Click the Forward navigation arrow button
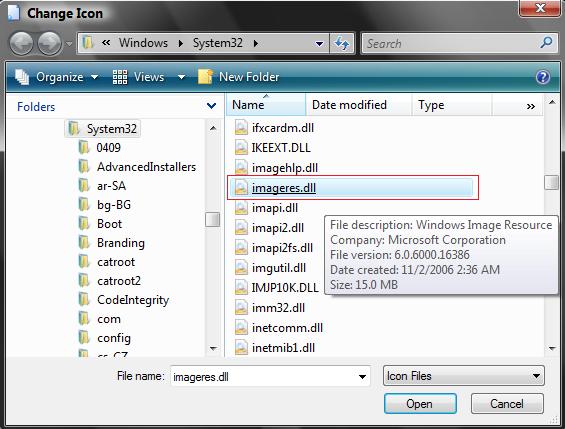Image resolution: width=565 pixels, height=429 pixels. click(x=49, y=44)
